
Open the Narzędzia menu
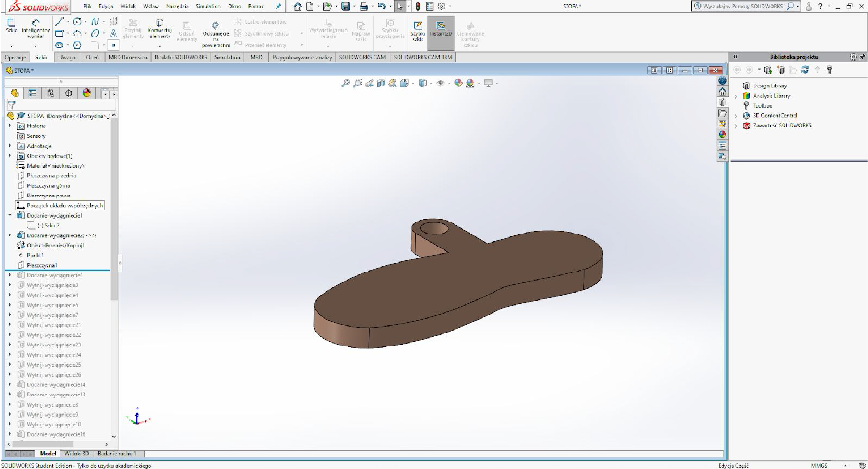pyautogui.click(x=177, y=6)
